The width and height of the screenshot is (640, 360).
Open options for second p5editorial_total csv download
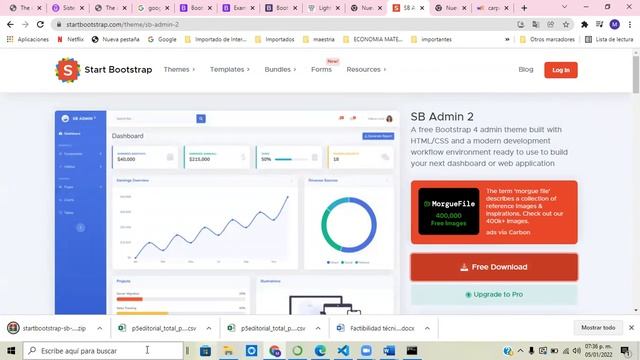[x=318, y=328]
